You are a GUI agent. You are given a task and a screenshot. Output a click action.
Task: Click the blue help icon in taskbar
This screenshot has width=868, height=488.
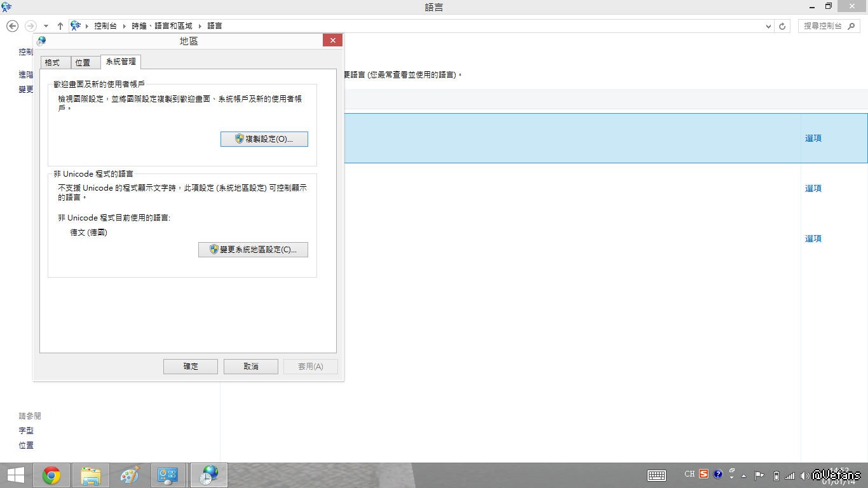[x=718, y=474]
